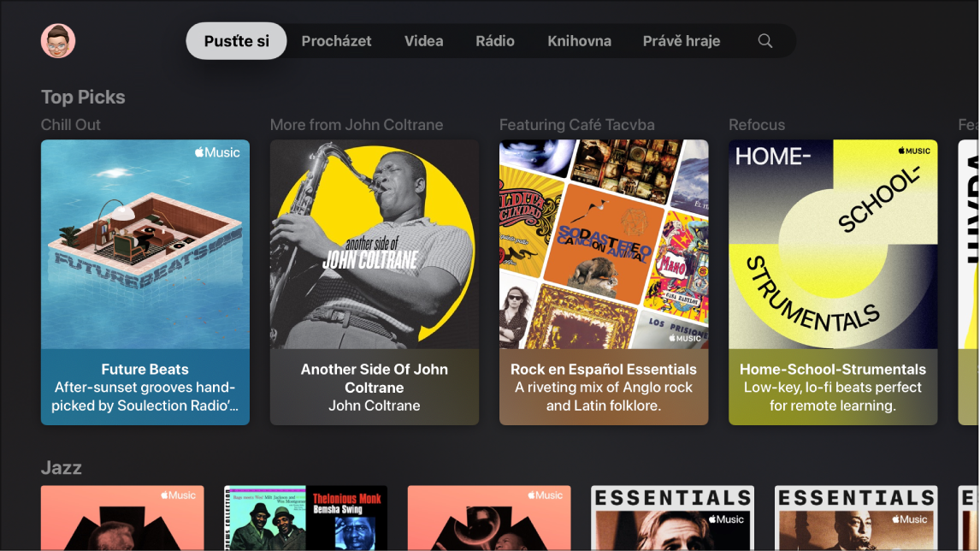Switch to the Procházet tab
The height and width of the screenshot is (551, 980).
(x=337, y=41)
